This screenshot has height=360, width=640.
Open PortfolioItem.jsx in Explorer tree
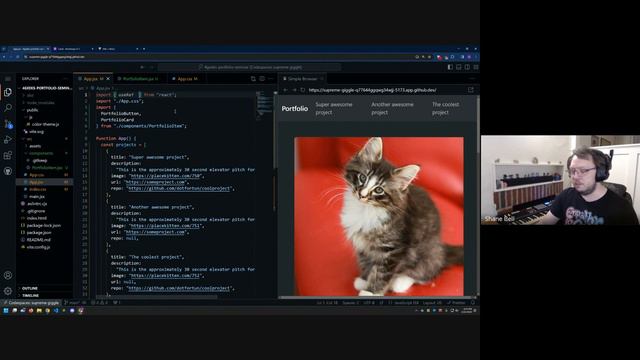click(47, 168)
